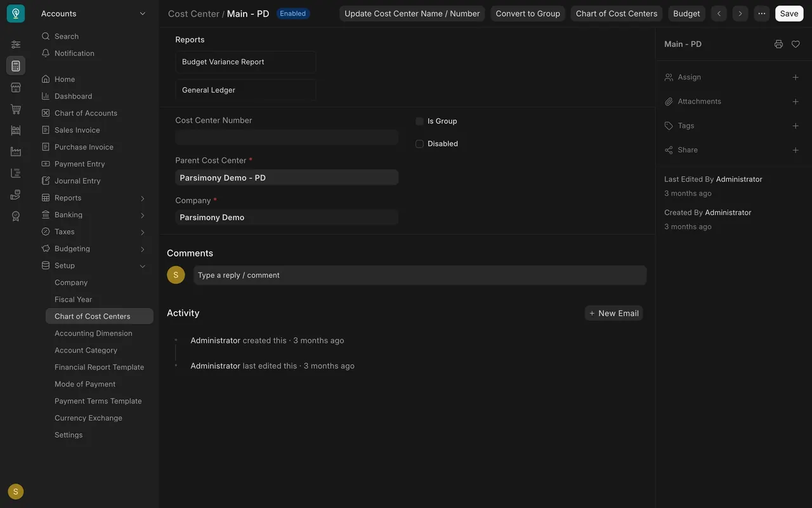Save the cost center

[789, 13]
